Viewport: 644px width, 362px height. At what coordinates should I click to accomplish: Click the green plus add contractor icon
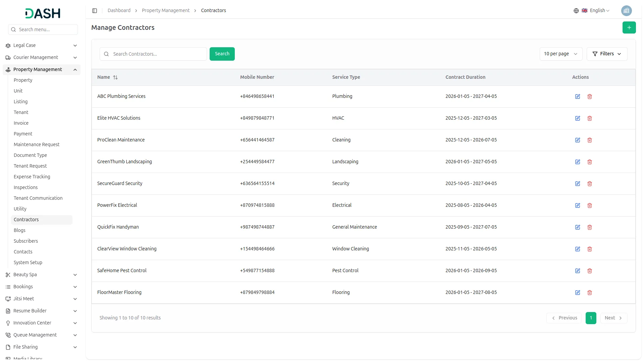pyautogui.click(x=629, y=27)
